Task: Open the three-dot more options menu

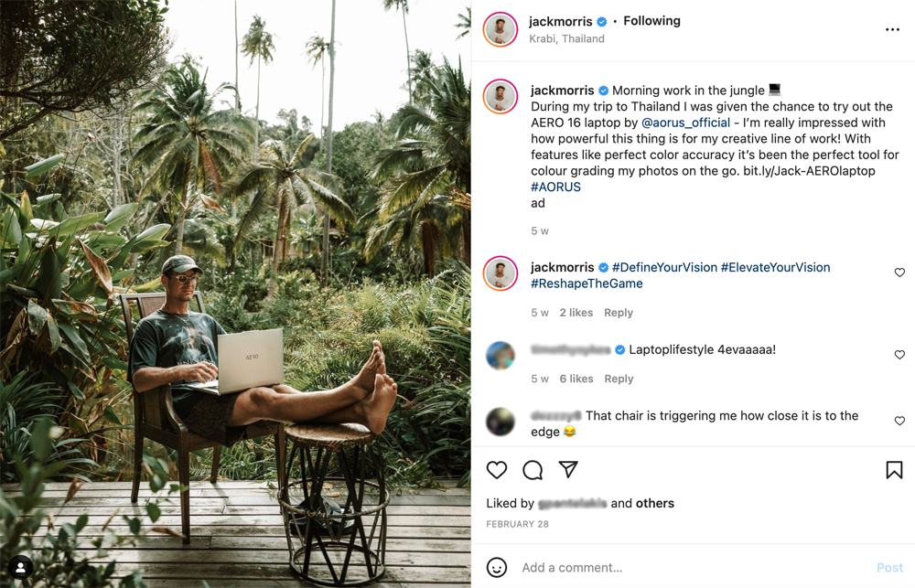Action: point(892,30)
